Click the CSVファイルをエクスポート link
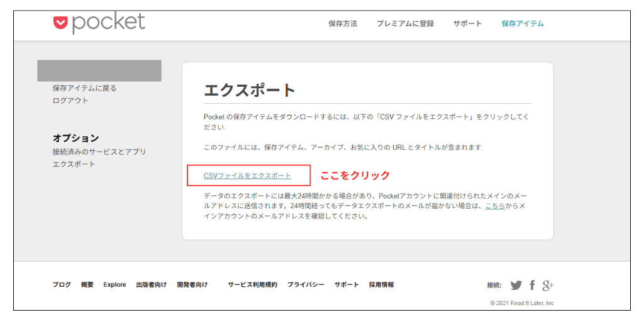This screenshot has height=322, width=644. pos(247,176)
